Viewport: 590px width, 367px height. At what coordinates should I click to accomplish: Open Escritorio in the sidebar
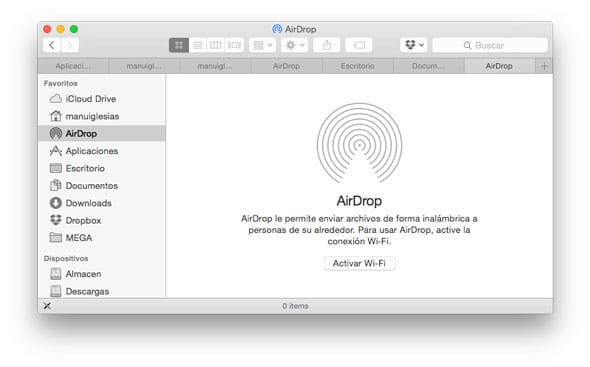tap(102, 168)
